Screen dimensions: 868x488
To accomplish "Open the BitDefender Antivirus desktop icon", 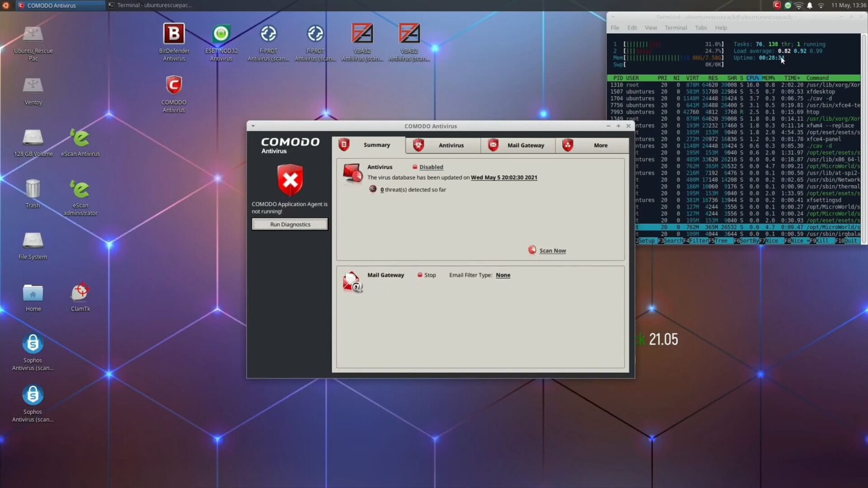I will point(174,34).
